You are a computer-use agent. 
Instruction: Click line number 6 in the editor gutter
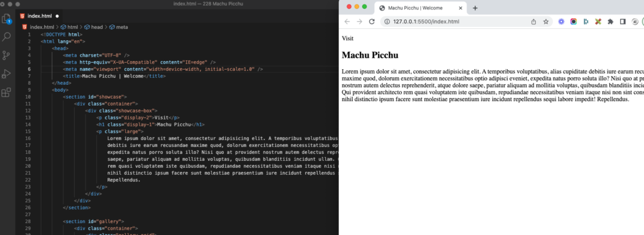click(x=29, y=69)
